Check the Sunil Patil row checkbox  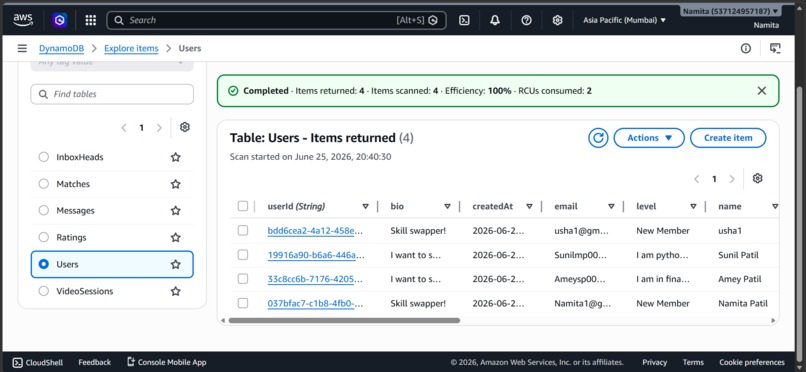[243, 255]
